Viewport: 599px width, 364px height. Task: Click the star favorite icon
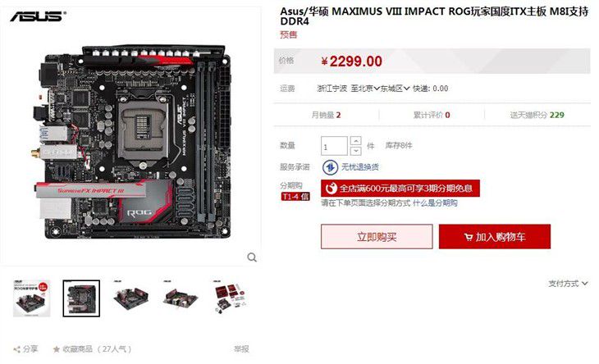pos(57,349)
